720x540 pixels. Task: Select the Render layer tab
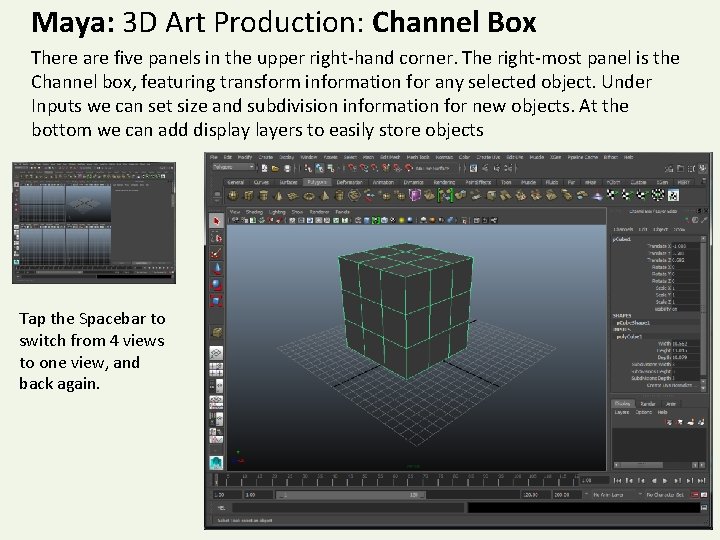pyautogui.click(x=647, y=404)
